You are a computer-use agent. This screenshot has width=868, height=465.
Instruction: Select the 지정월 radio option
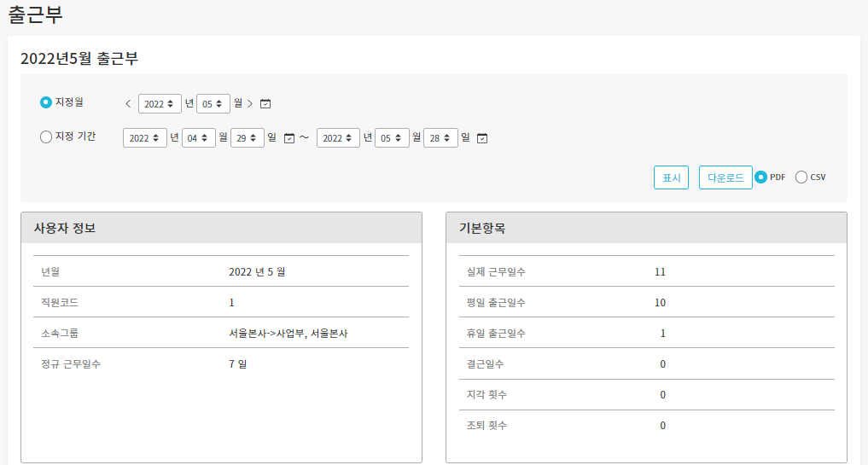pos(46,102)
